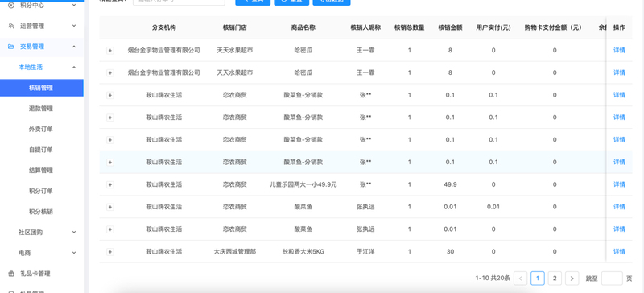Expand the 酸菜鱼 row with 用户实付 0.01
This screenshot has width=644, height=293.
pos(109,207)
